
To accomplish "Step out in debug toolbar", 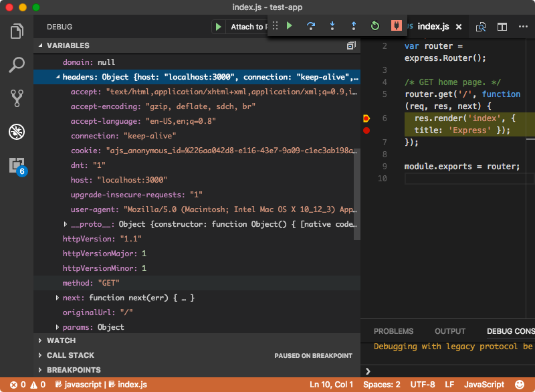I will (354, 26).
